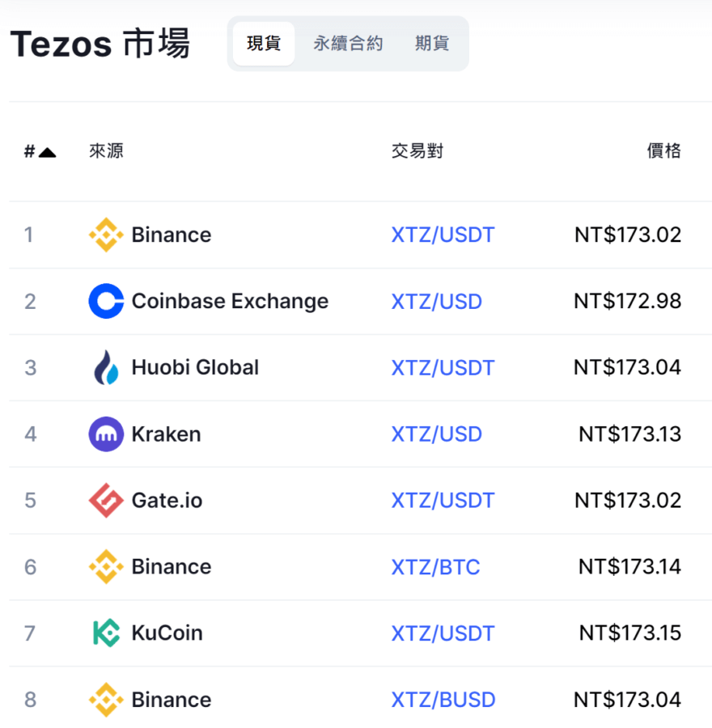The image size is (712, 728).
Task: Click the Binance logo in row 6
Action: coord(106,567)
